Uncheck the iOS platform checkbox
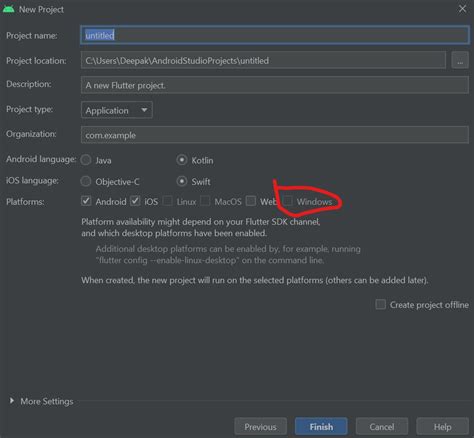The image size is (474, 438). [x=135, y=201]
